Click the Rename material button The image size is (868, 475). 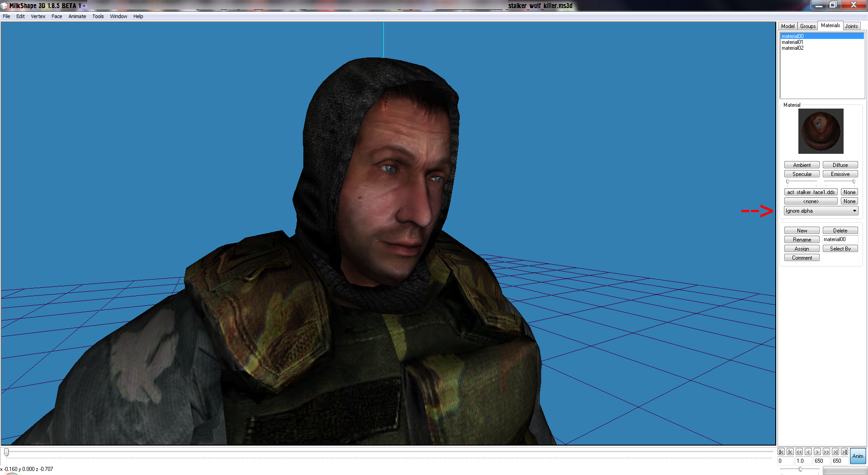pyautogui.click(x=802, y=240)
